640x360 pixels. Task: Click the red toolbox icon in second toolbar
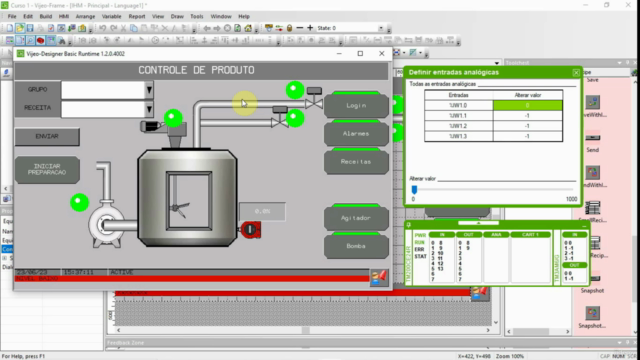coord(40,40)
